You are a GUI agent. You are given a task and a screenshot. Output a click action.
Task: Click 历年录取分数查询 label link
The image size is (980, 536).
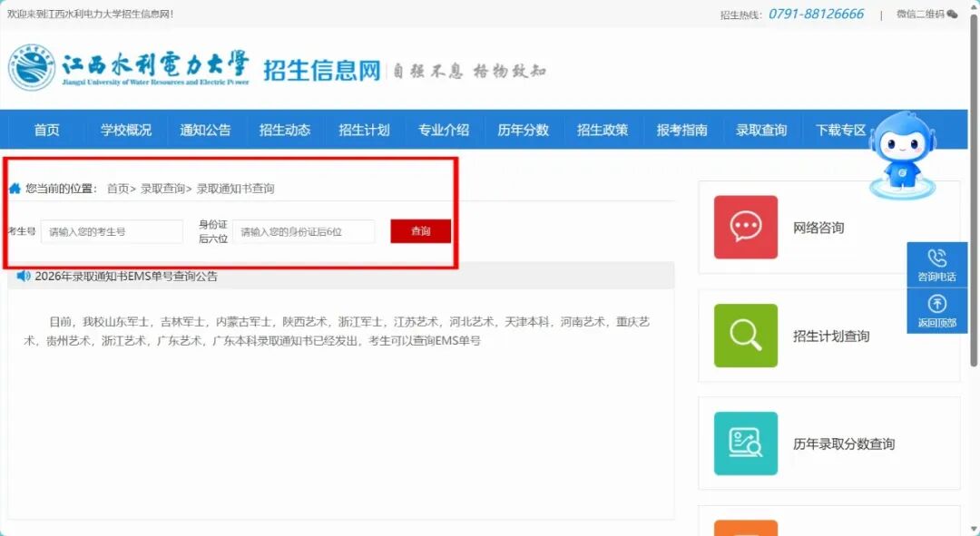tap(845, 444)
